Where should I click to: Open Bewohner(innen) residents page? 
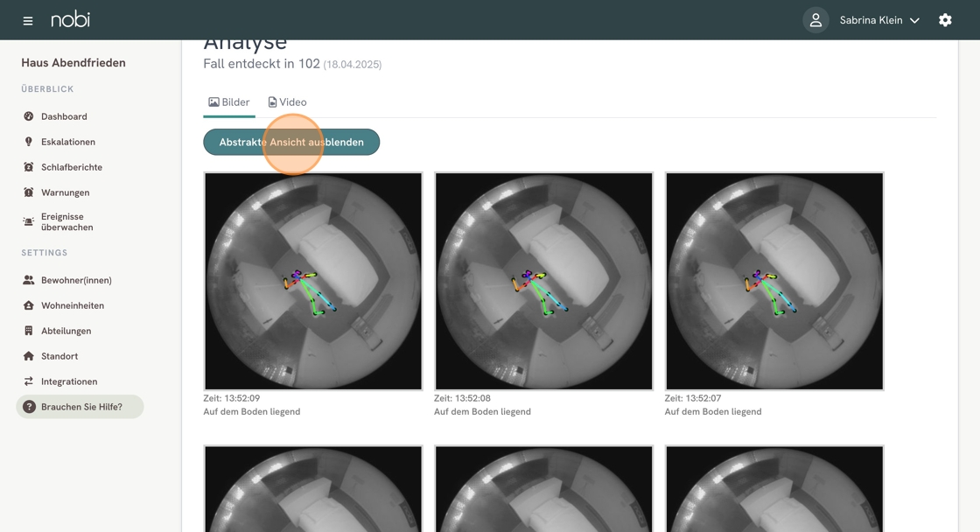coord(76,280)
